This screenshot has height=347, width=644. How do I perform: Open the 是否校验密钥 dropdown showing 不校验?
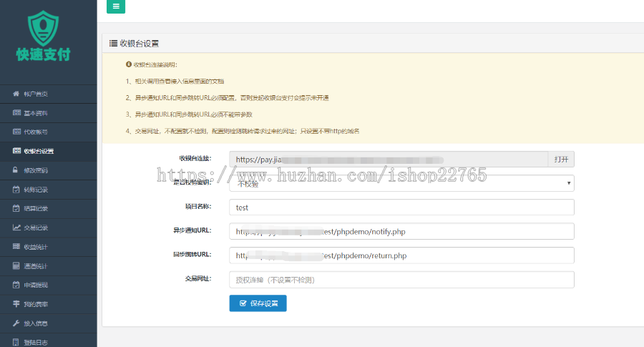[401, 183]
